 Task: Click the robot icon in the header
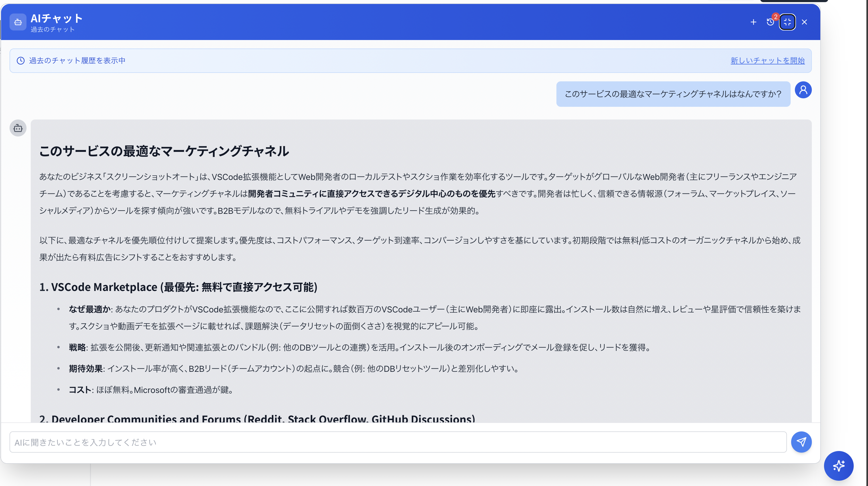(18, 22)
